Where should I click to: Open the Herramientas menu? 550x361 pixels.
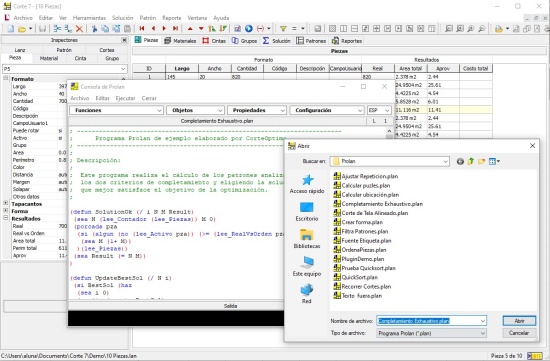coord(89,18)
